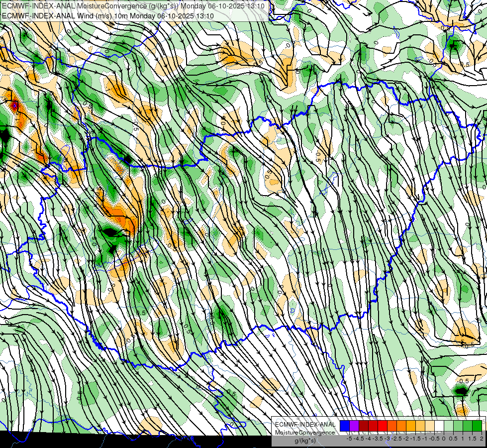
Task: Click the legend tick value 2
Action: coord(482,439)
